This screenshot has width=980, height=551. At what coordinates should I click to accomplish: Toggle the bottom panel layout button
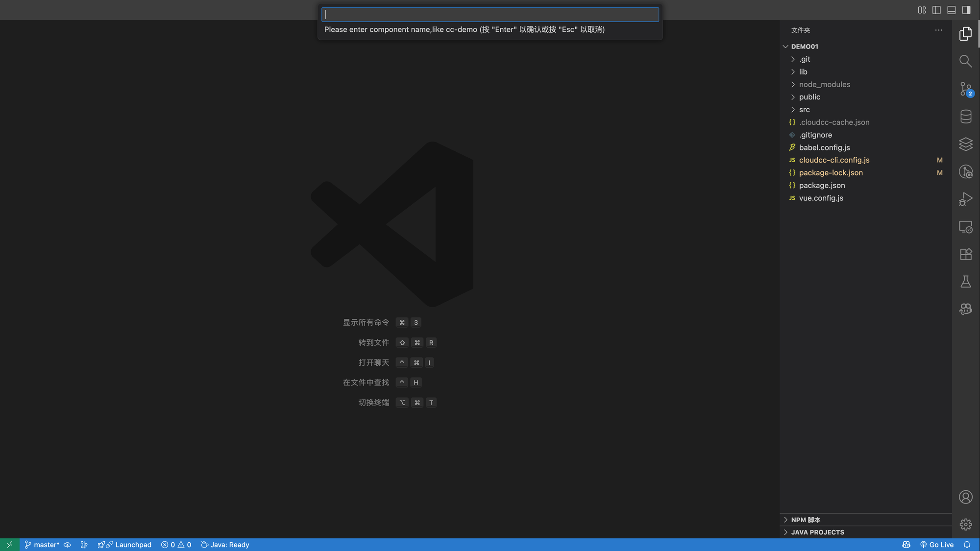tap(951, 10)
